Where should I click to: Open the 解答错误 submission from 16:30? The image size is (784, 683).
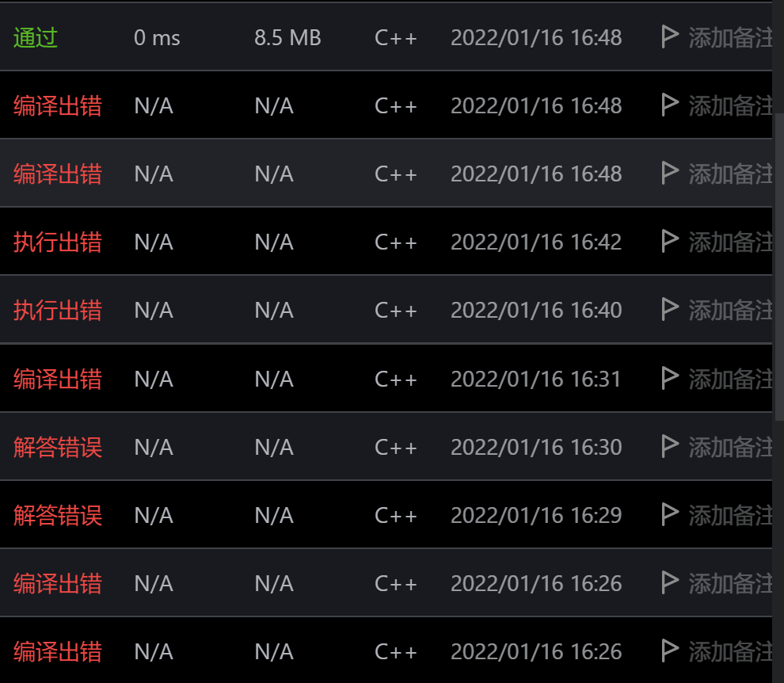click(x=57, y=447)
